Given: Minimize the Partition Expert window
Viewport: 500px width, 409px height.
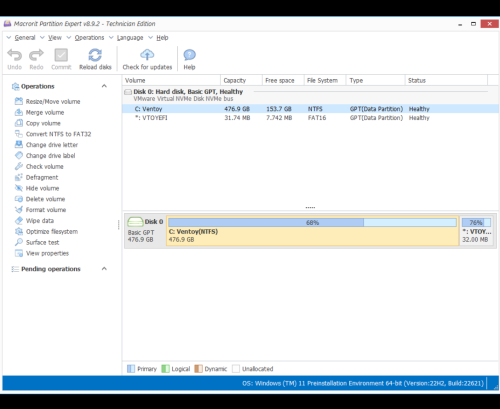Looking at the screenshot, I should point(460,24).
